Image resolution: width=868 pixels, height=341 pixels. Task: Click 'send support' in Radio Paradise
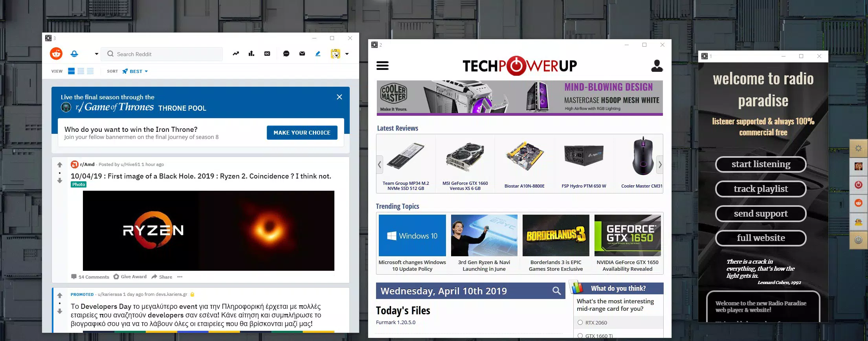[761, 213]
